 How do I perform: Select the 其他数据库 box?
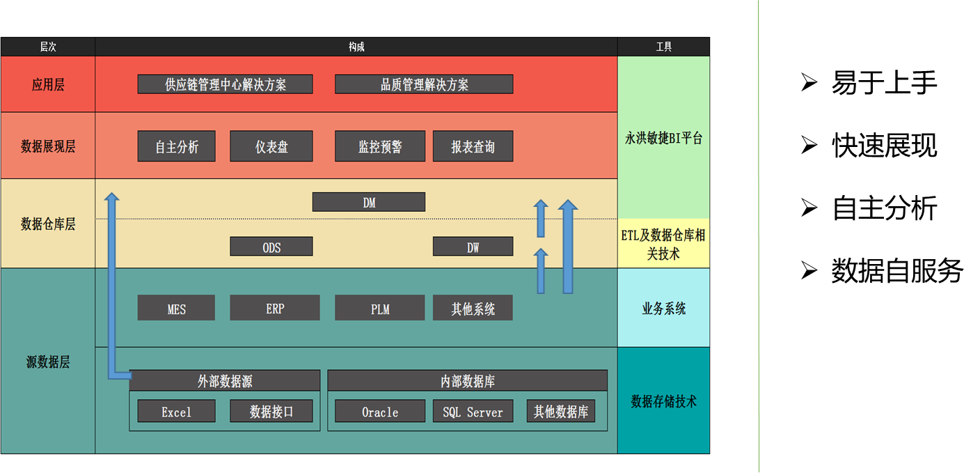[560, 411]
